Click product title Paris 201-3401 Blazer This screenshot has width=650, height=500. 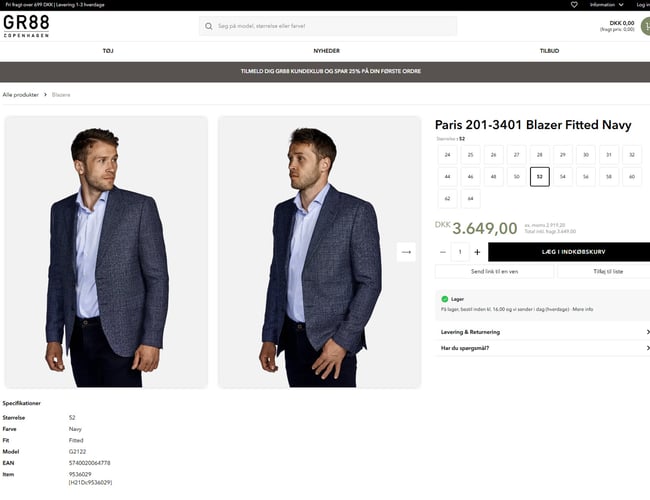tap(533, 125)
